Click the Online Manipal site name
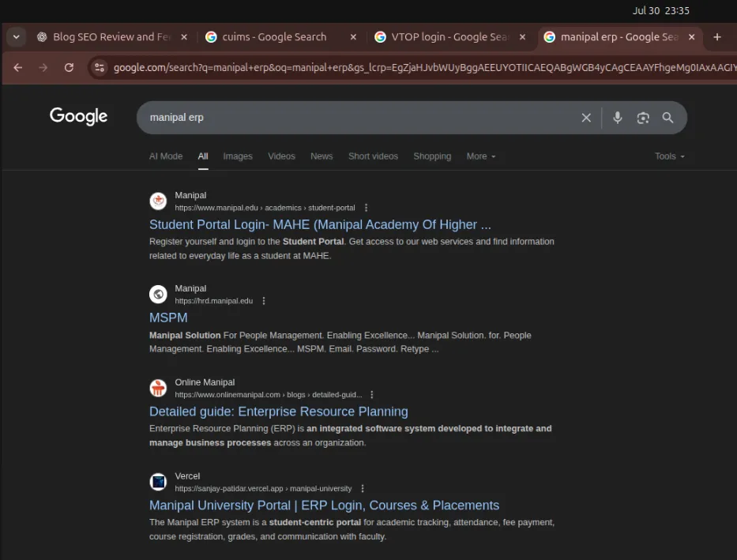Image resolution: width=737 pixels, height=560 pixels. (x=205, y=382)
